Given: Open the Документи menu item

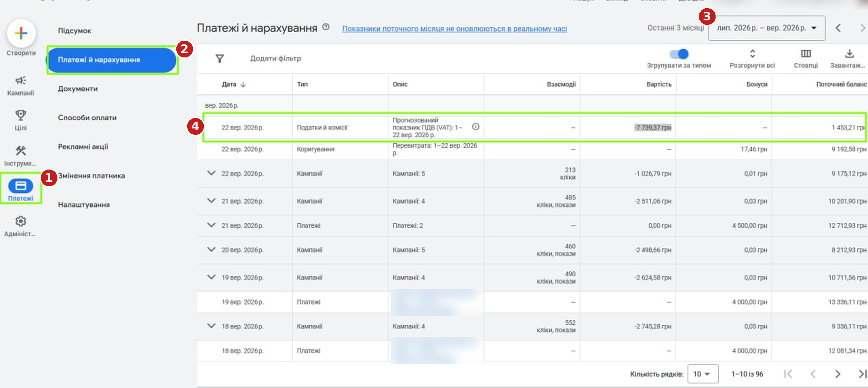Looking at the screenshot, I should point(78,89).
